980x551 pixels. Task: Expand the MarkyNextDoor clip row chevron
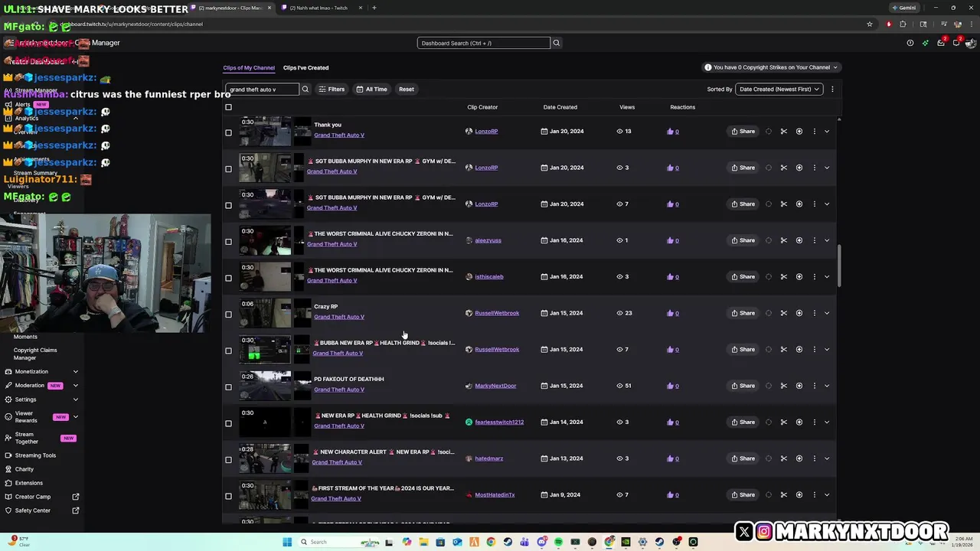point(827,386)
